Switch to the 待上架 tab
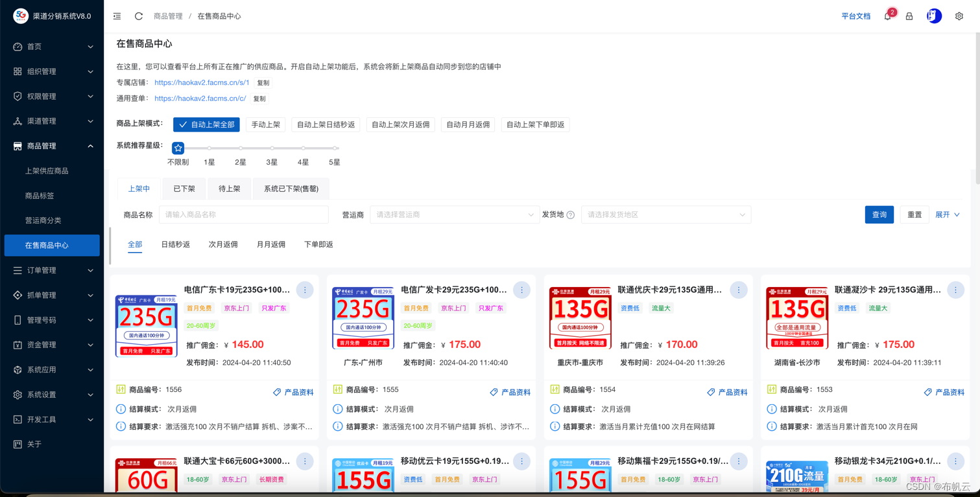 pos(229,189)
